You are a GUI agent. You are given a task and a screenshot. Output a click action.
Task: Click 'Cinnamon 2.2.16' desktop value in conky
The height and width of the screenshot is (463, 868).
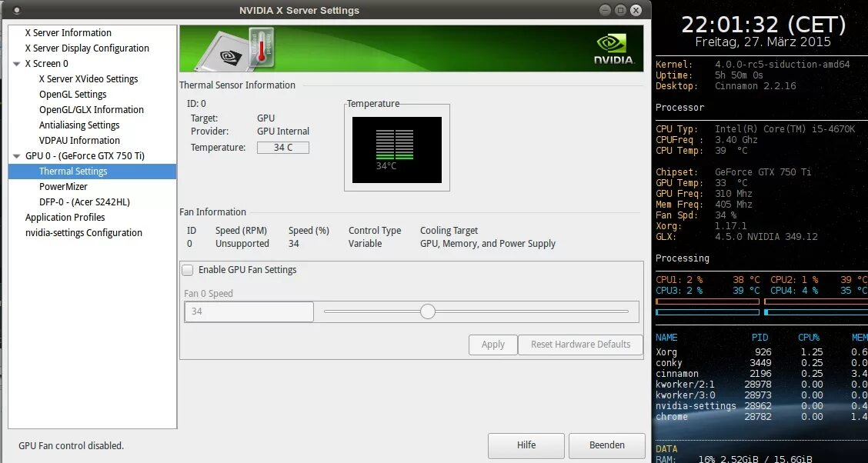755,86
